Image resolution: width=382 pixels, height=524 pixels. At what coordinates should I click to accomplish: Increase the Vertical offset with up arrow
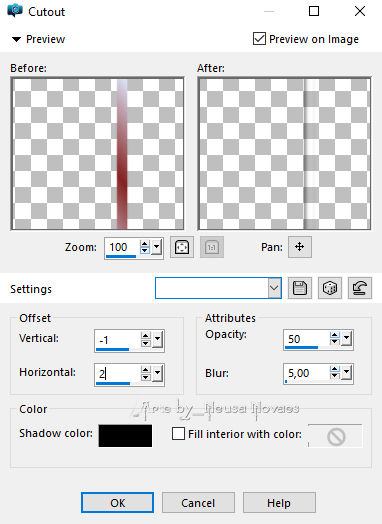tap(146, 336)
